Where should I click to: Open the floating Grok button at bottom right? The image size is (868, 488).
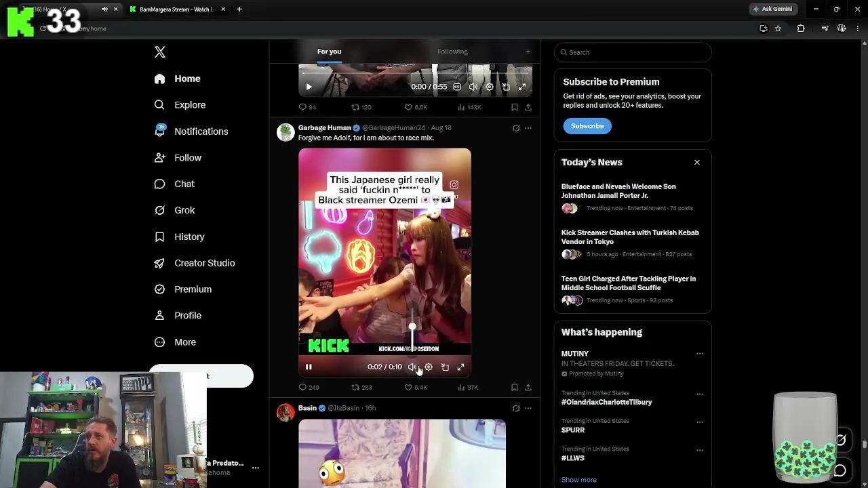pos(840,439)
